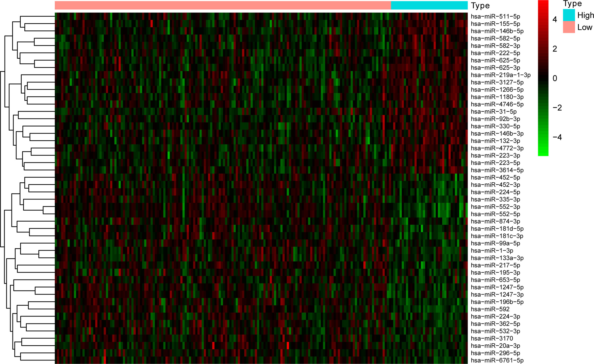Choose the hsa-miR-146b-3p label
594x364 pixels.
(497, 134)
